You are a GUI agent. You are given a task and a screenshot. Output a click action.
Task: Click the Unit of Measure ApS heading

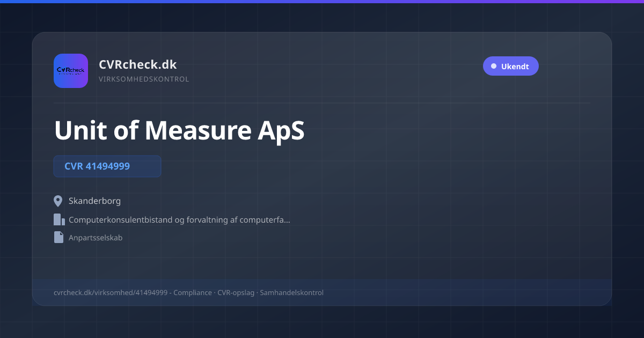click(179, 130)
